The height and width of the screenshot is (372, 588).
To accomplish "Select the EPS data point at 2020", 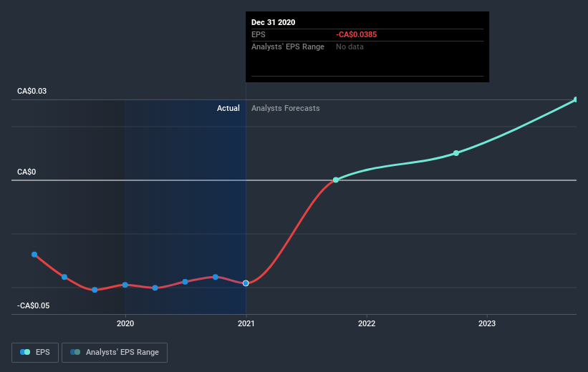I will point(125,285).
